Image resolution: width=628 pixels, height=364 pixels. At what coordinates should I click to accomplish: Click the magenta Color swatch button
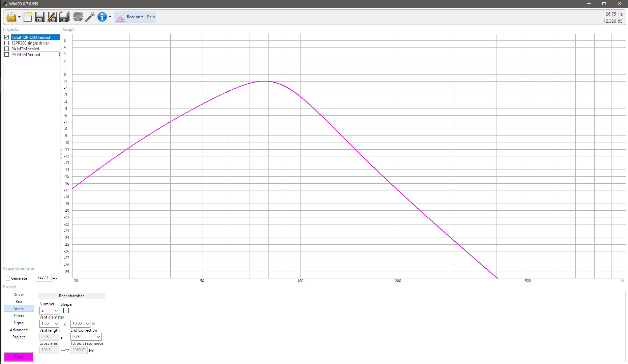(19, 357)
